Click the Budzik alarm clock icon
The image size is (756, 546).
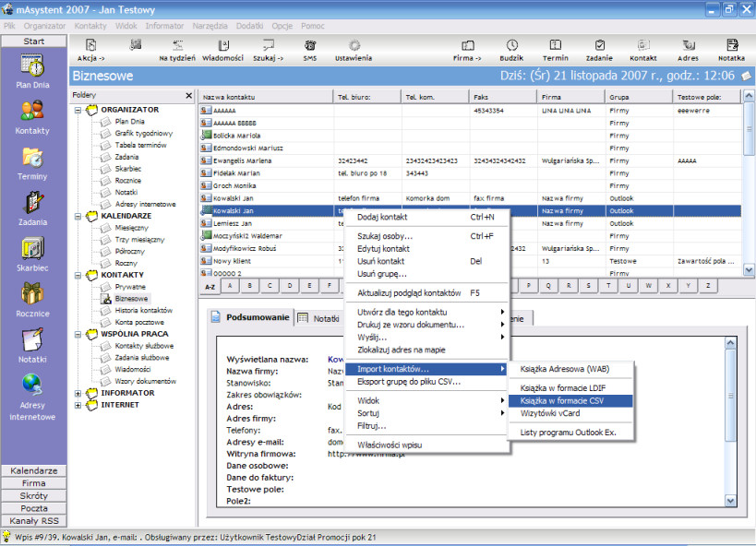click(x=511, y=50)
